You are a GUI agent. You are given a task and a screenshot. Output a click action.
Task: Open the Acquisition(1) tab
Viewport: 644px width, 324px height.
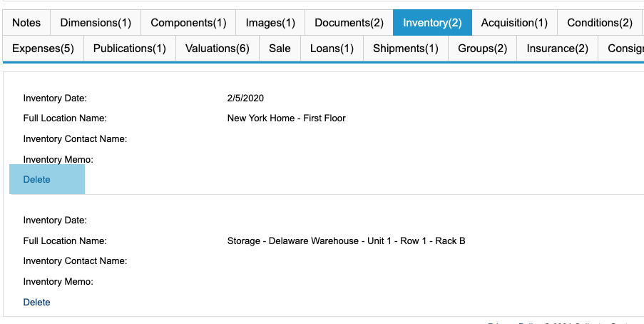(x=514, y=23)
